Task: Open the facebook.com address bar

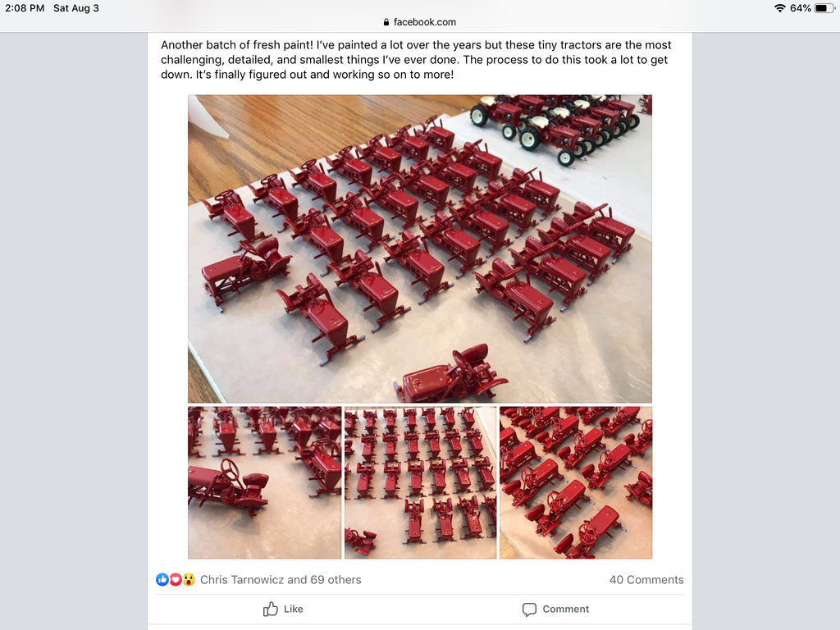Action: (x=420, y=22)
